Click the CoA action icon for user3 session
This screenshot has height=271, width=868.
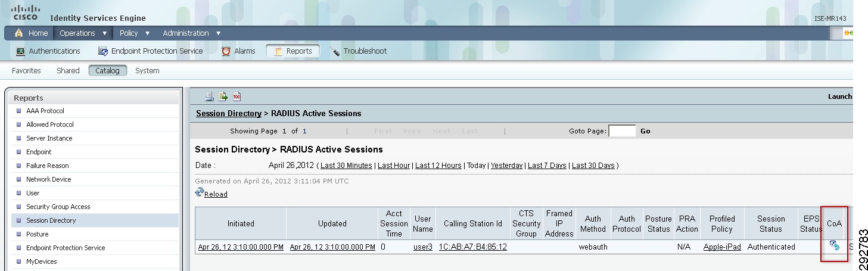click(x=834, y=245)
